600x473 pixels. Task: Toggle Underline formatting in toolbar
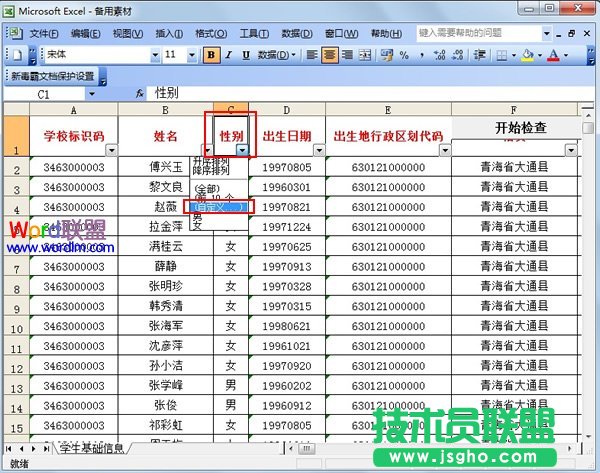click(x=246, y=55)
